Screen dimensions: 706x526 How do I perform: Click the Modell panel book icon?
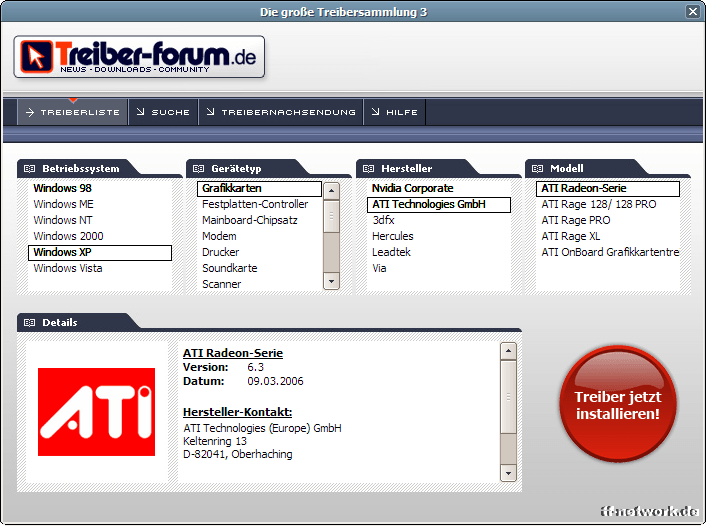(538, 168)
